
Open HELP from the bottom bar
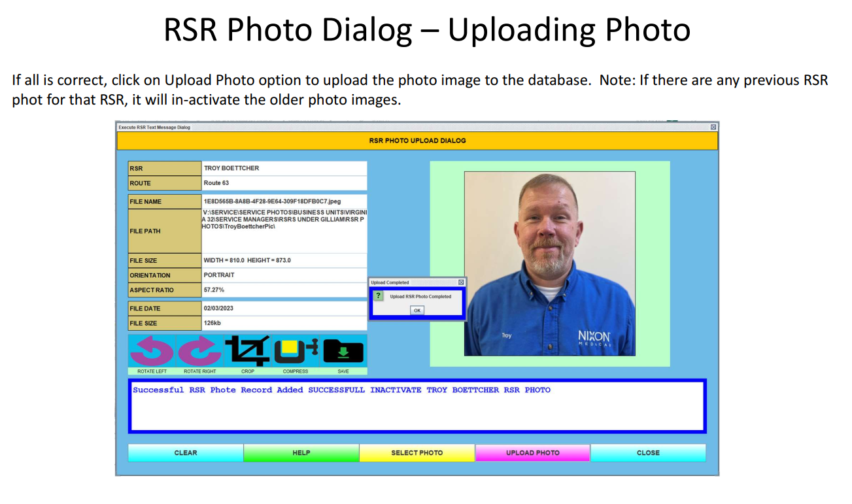tap(301, 453)
